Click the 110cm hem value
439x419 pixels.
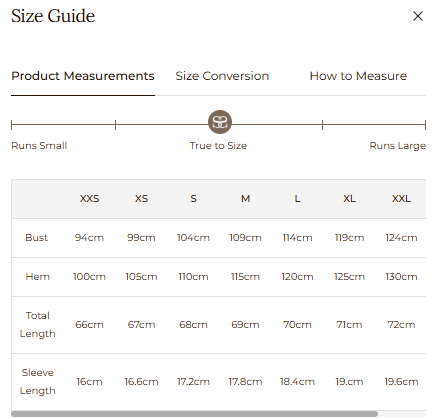pyautogui.click(x=193, y=277)
